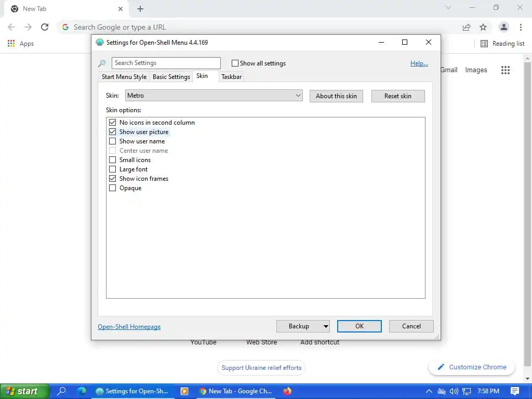
Task: Open the Backup dropdown arrow
Action: [325, 326]
